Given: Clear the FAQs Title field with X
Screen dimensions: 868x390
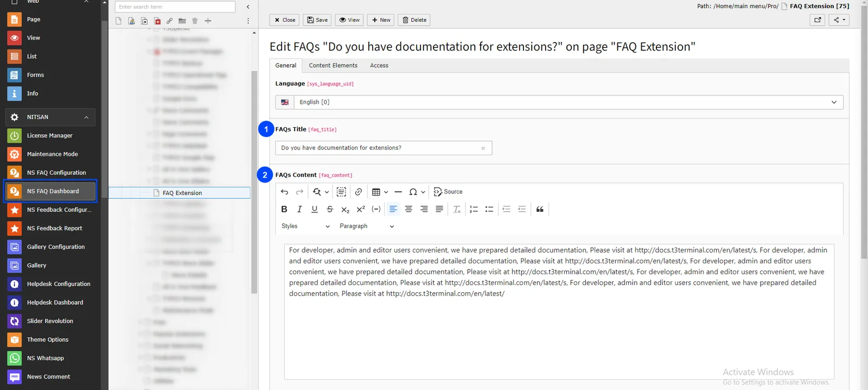Looking at the screenshot, I should [483, 148].
